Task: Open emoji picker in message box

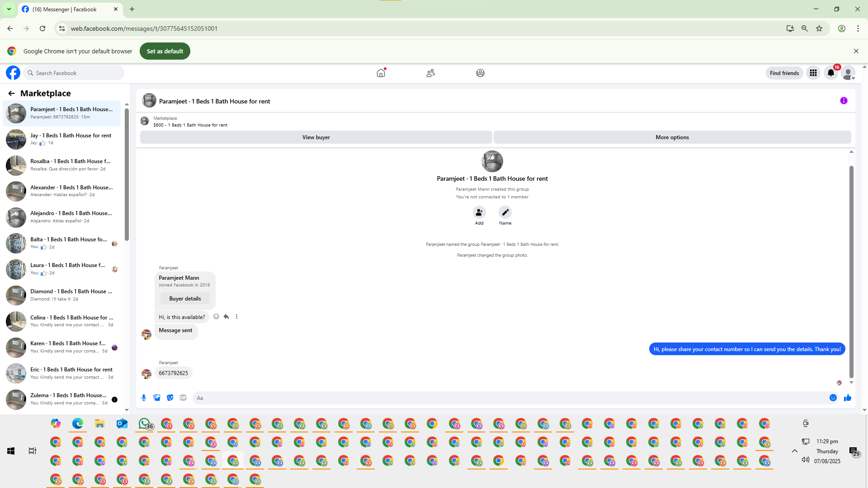Action: coord(833,398)
